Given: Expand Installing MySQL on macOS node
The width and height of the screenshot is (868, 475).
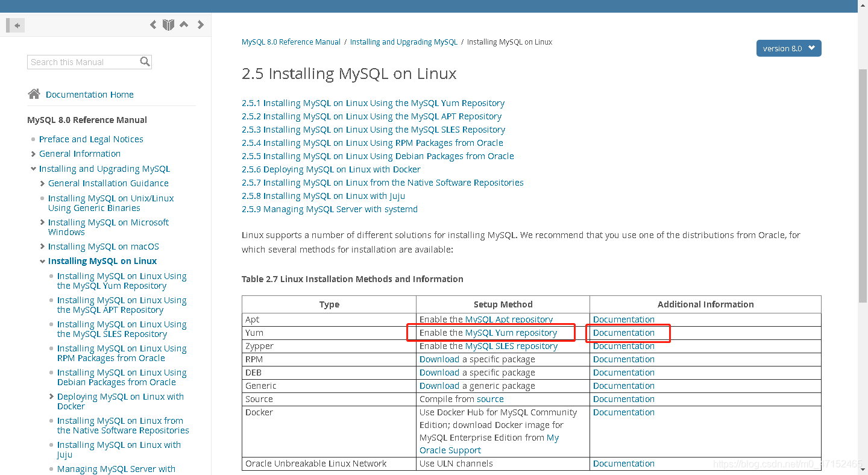Looking at the screenshot, I should (42, 247).
